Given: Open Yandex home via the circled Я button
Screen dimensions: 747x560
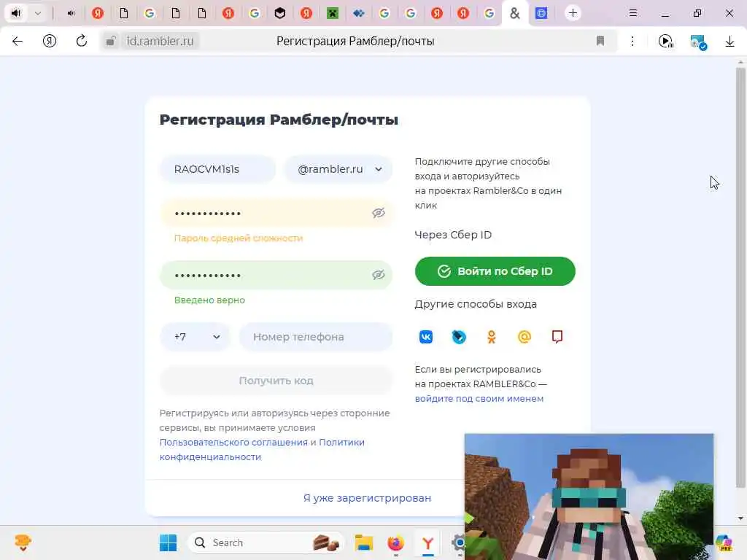Looking at the screenshot, I should pyautogui.click(x=50, y=41).
